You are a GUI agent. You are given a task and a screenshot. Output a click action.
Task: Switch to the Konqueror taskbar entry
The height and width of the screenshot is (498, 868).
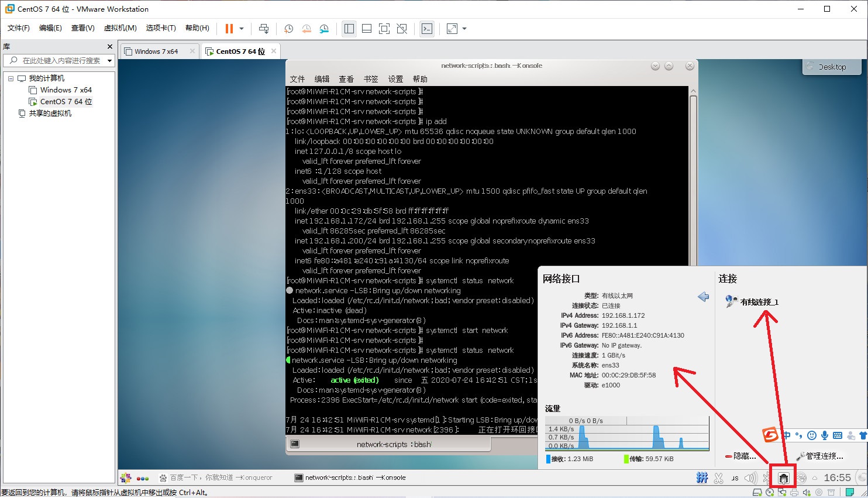pos(216,478)
